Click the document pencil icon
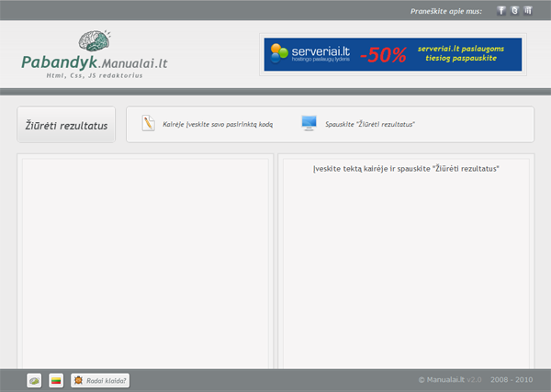Screen dimensions: 551x392 (148, 124)
